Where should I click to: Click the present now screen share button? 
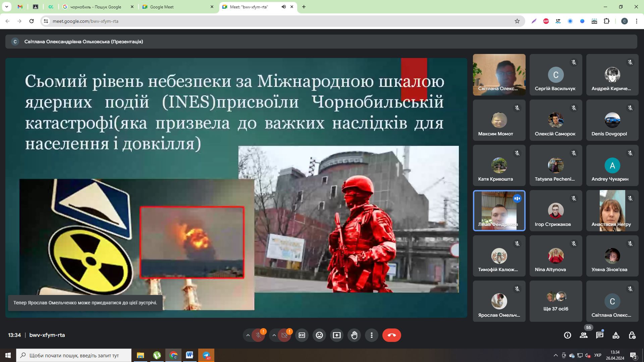coord(337,335)
